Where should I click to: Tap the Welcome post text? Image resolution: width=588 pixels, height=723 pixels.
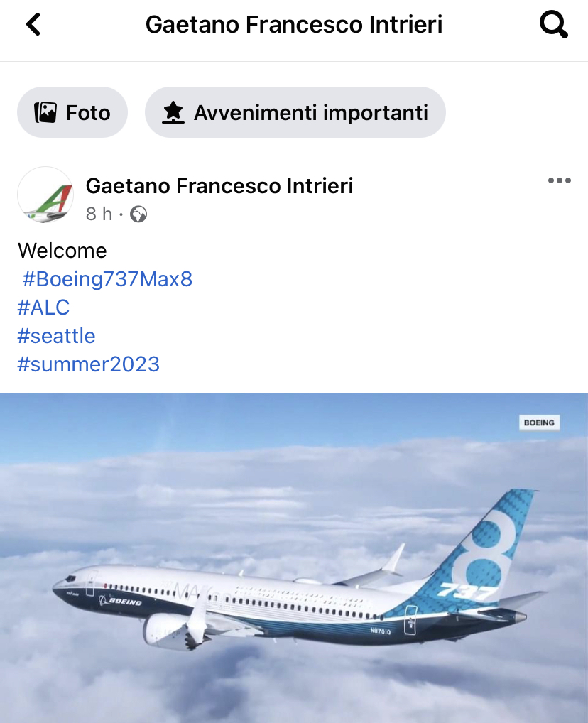point(62,251)
